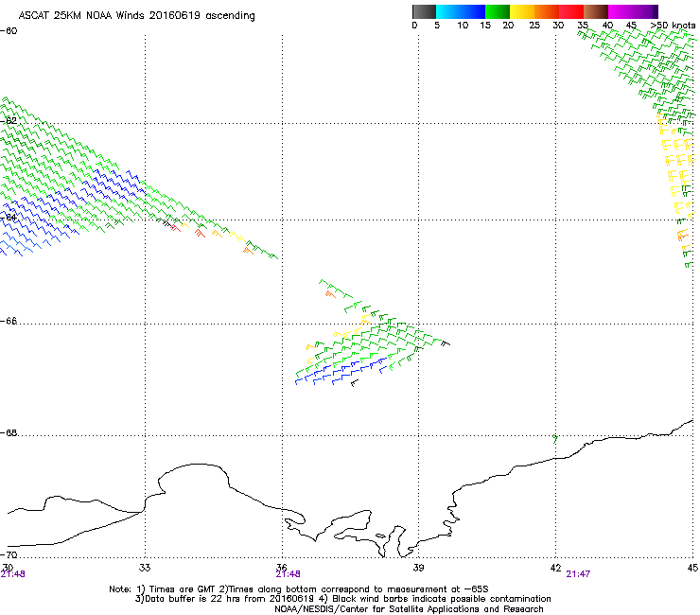Viewport: 700px width, 615px height.
Task: Click the '15' label under the color scale
Action: coord(485,26)
